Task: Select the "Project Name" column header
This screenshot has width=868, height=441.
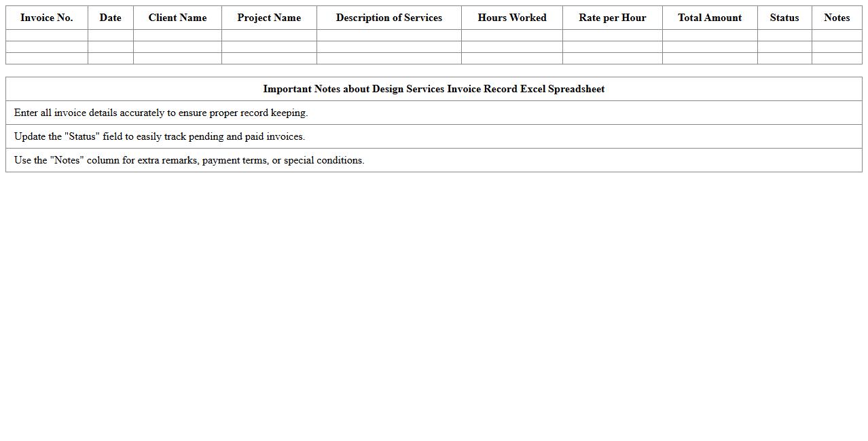Action: tap(269, 18)
